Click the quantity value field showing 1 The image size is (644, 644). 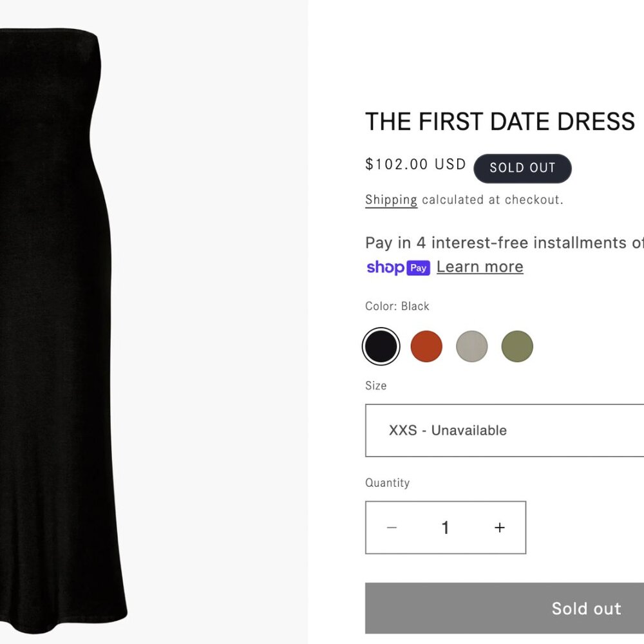click(x=445, y=527)
